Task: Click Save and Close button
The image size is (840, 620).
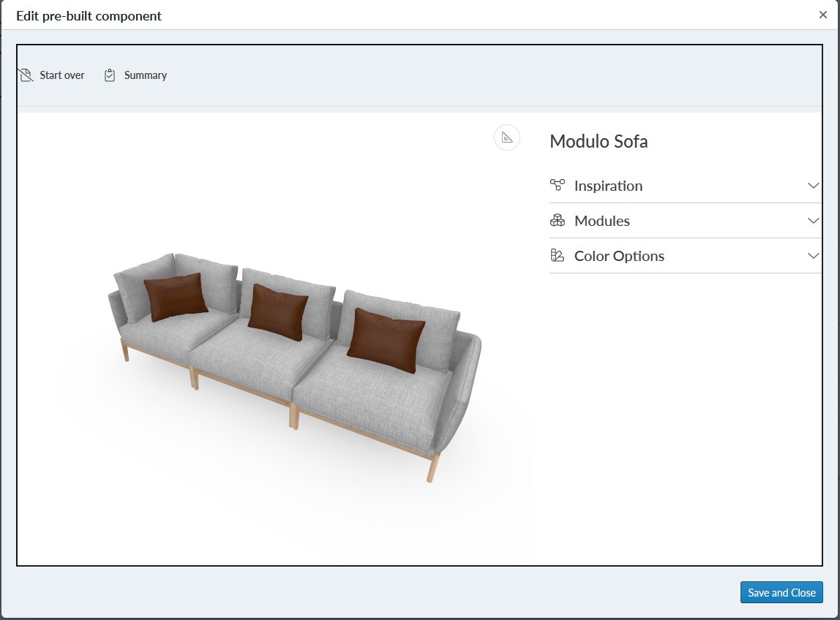Action: 781,592
